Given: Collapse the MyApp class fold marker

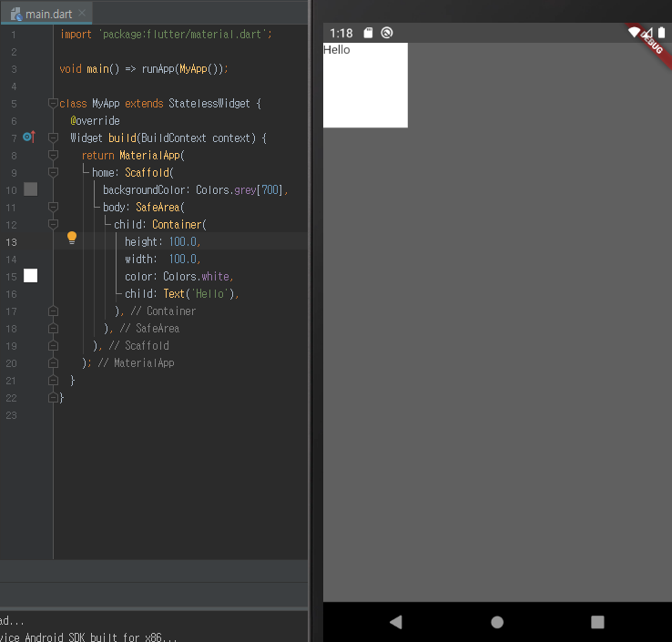Looking at the screenshot, I should point(53,103).
